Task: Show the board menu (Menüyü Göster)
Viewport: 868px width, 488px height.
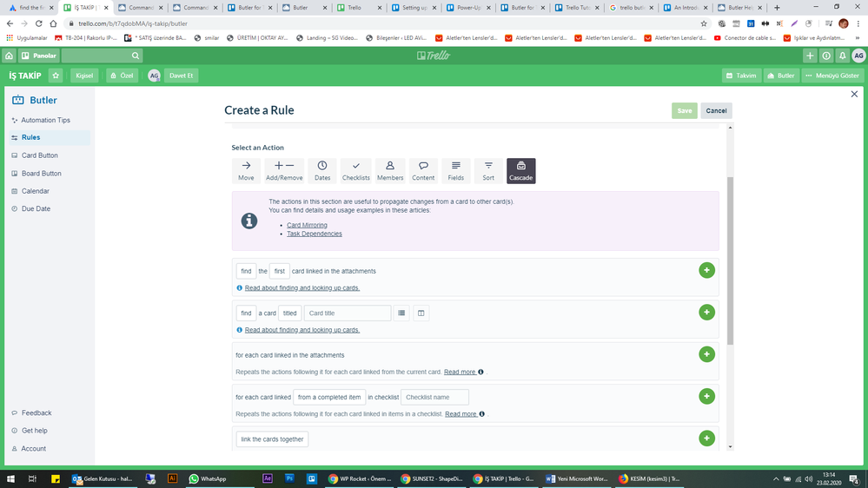Action: pos(832,76)
